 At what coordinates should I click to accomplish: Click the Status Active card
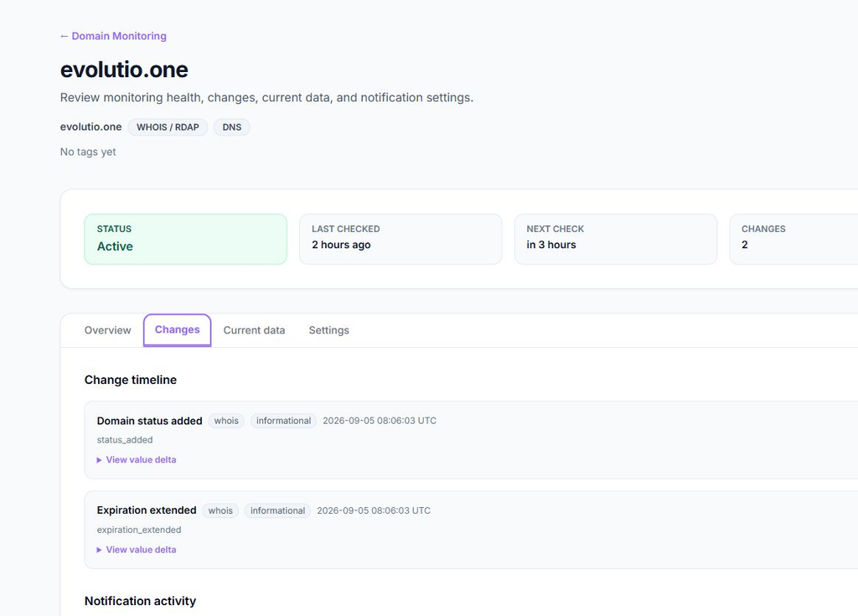pos(185,240)
